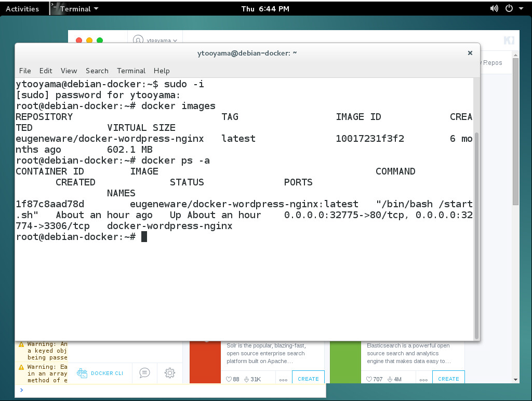Screen dimensions: 532x401
Task: Click the first warning triangle icon
Action: coord(21,344)
